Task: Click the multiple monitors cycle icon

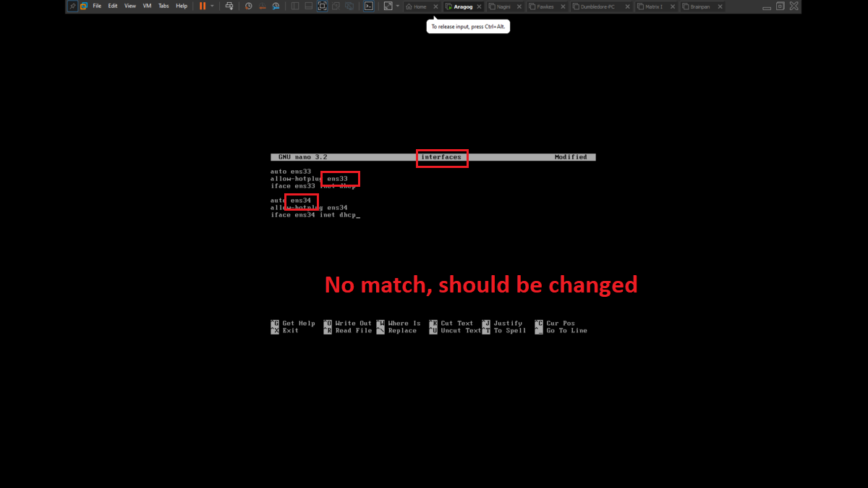Action: coord(349,6)
